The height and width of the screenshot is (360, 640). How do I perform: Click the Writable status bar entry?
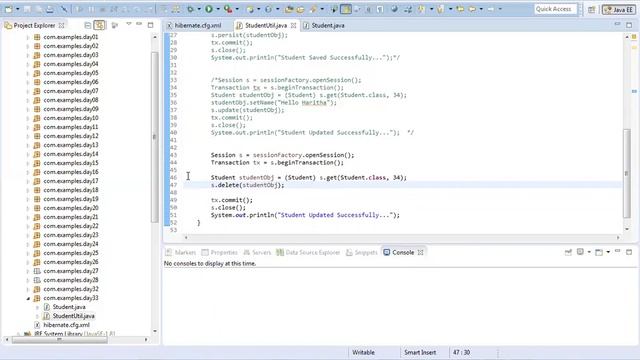(363, 352)
